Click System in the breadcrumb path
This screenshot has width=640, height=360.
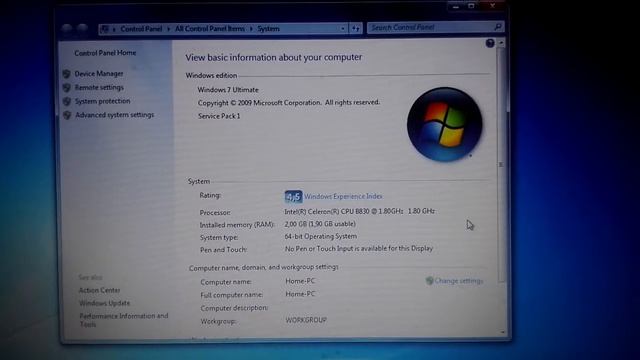[x=268, y=29]
